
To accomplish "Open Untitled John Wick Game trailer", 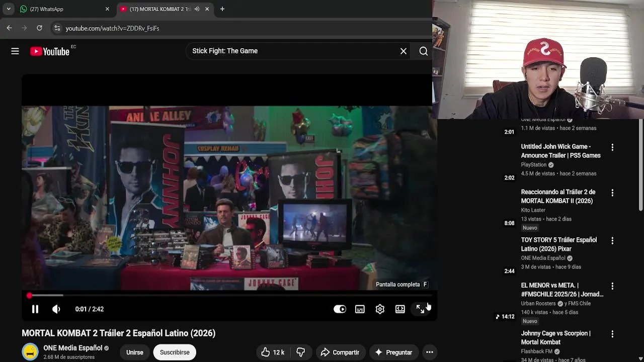I will (x=560, y=151).
